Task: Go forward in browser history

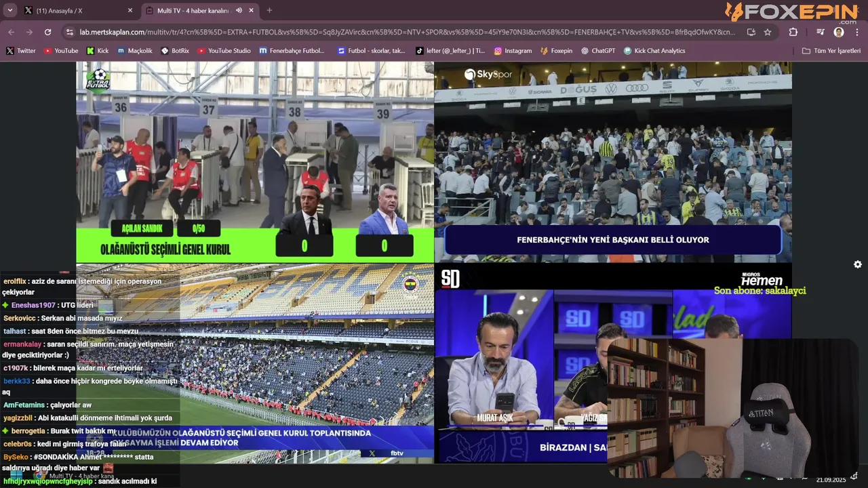Action: [29, 32]
